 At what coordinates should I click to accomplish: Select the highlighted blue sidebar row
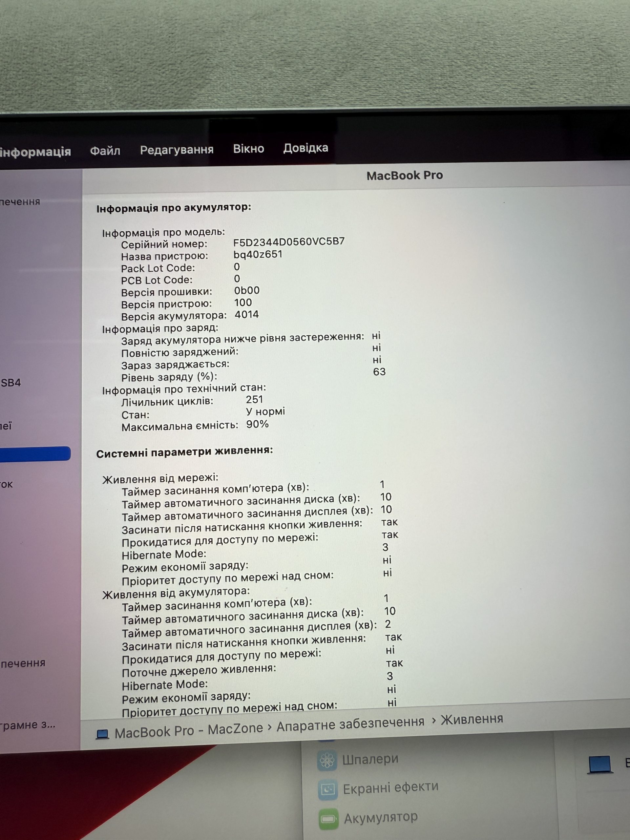(35, 454)
